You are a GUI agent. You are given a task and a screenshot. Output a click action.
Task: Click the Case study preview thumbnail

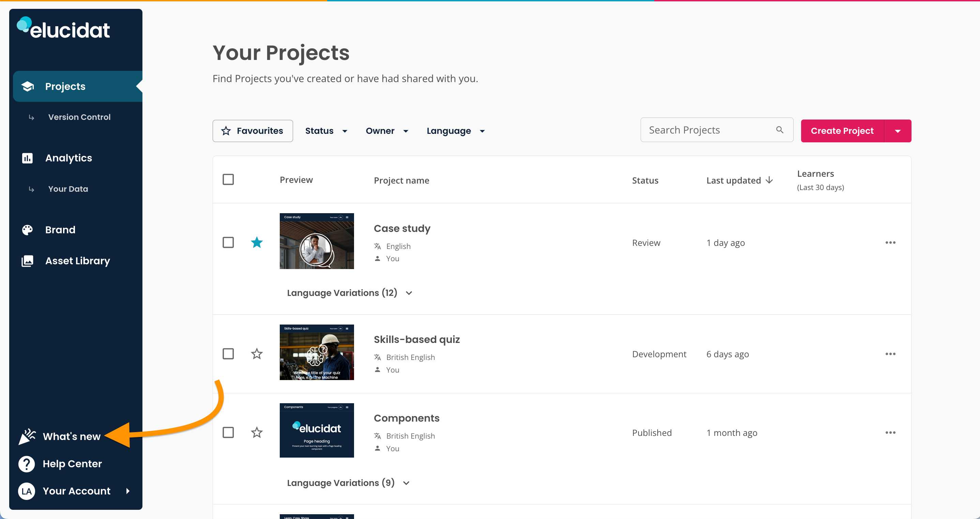tap(317, 241)
